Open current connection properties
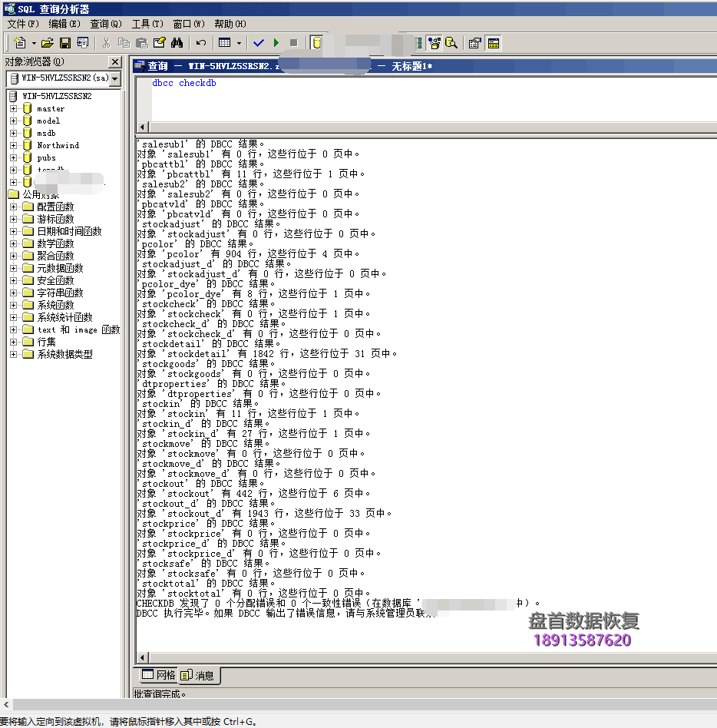 click(474, 43)
